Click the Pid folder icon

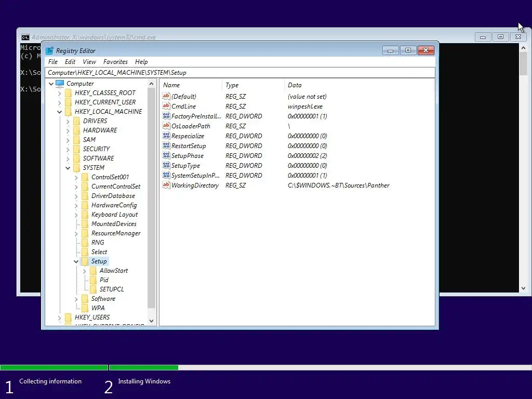(x=94, y=280)
